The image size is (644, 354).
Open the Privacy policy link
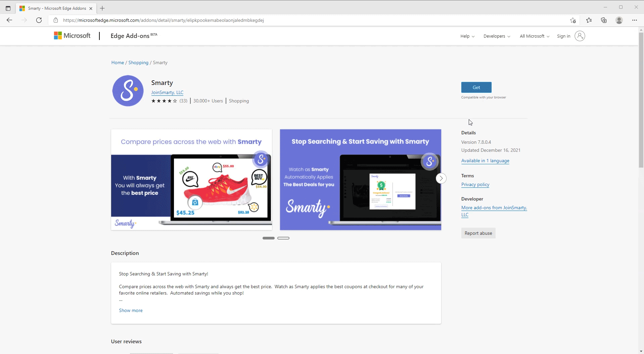[475, 184]
